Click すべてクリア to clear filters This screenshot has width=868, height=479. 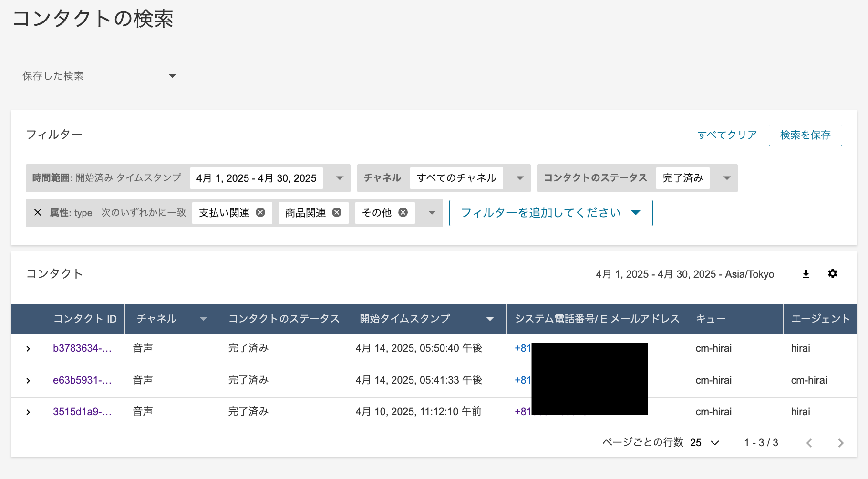(x=727, y=135)
